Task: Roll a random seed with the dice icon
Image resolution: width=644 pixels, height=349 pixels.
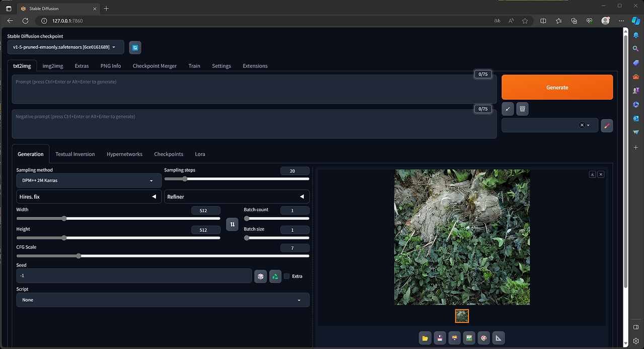Action: tap(260, 276)
